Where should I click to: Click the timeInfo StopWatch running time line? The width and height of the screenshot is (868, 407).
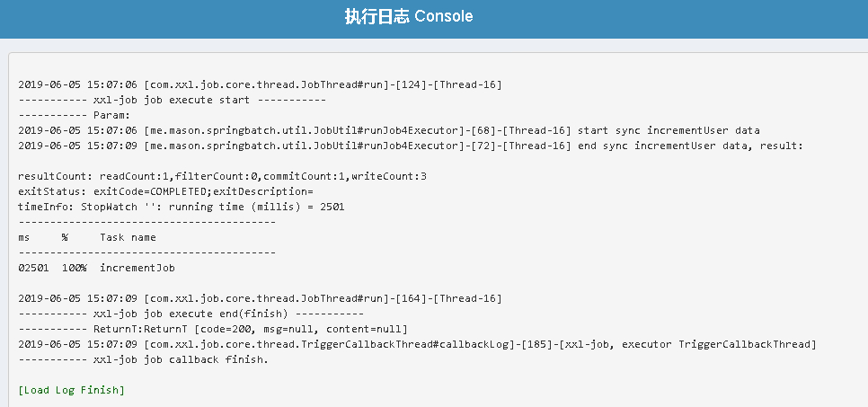(181, 207)
